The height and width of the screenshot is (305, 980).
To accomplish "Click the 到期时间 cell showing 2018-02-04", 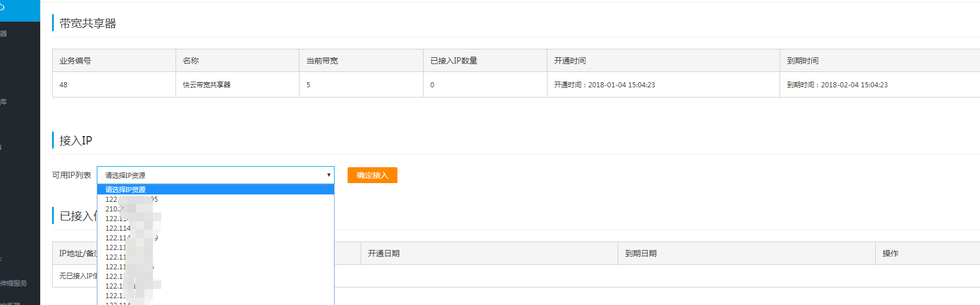I will tap(837, 85).
